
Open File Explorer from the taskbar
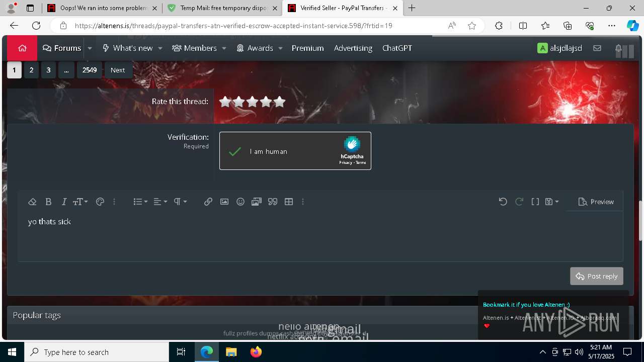pos(231,352)
